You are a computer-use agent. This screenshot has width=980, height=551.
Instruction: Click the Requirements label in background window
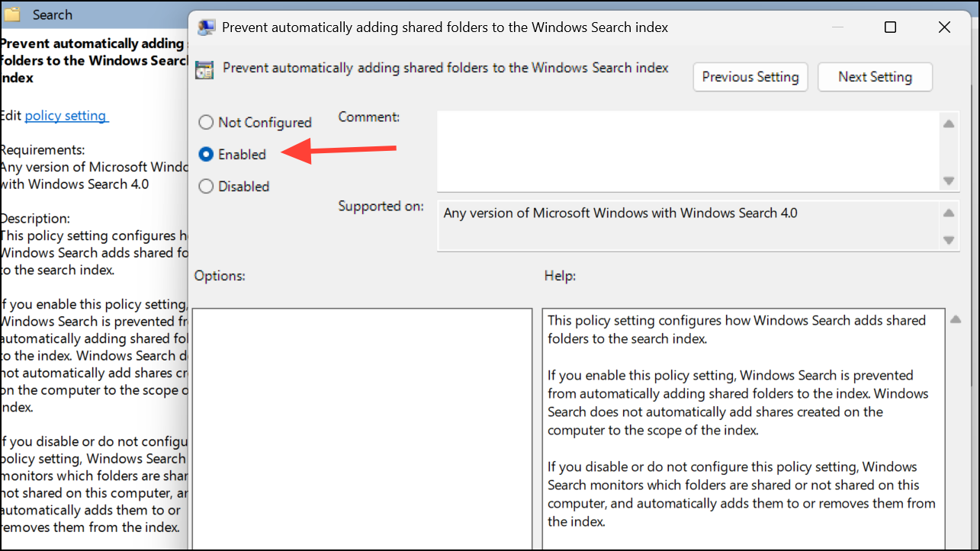click(x=43, y=150)
